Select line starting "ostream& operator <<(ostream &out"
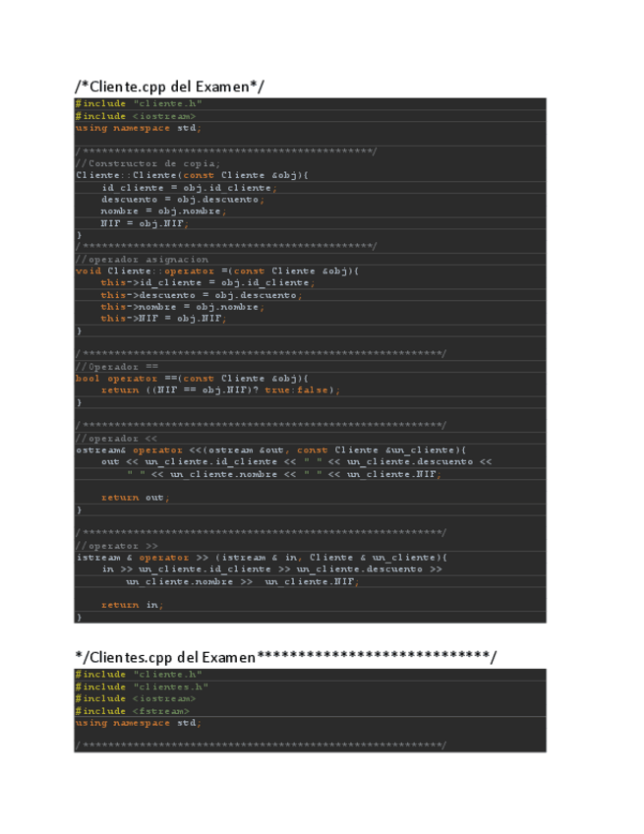 pos(270,450)
